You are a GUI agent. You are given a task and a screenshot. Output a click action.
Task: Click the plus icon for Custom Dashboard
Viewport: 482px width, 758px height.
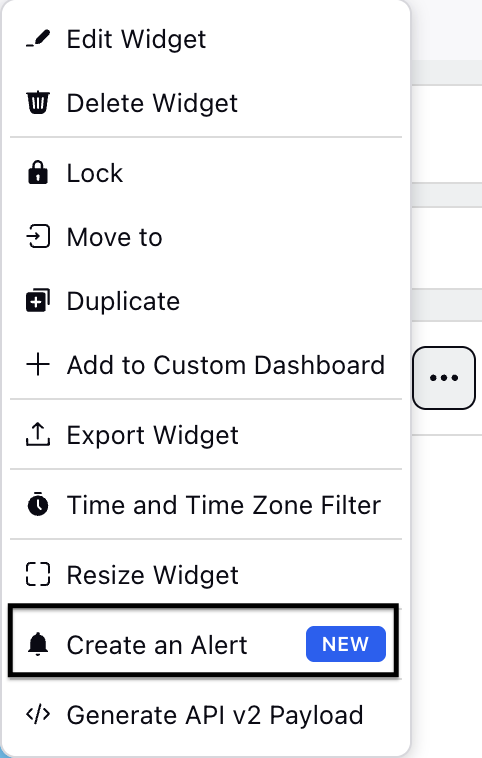38,365
